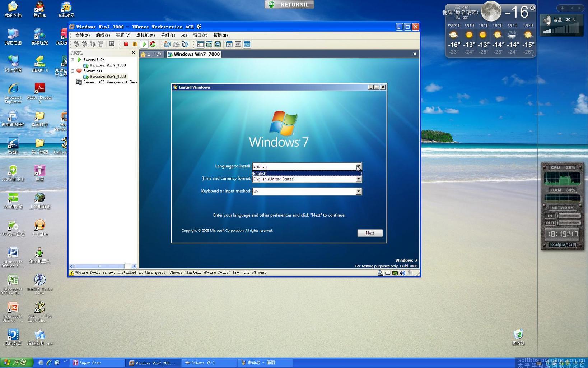Open the 编辑(E) menu
This screenshot has width=588, height=368.
click(x=103, y=35)
